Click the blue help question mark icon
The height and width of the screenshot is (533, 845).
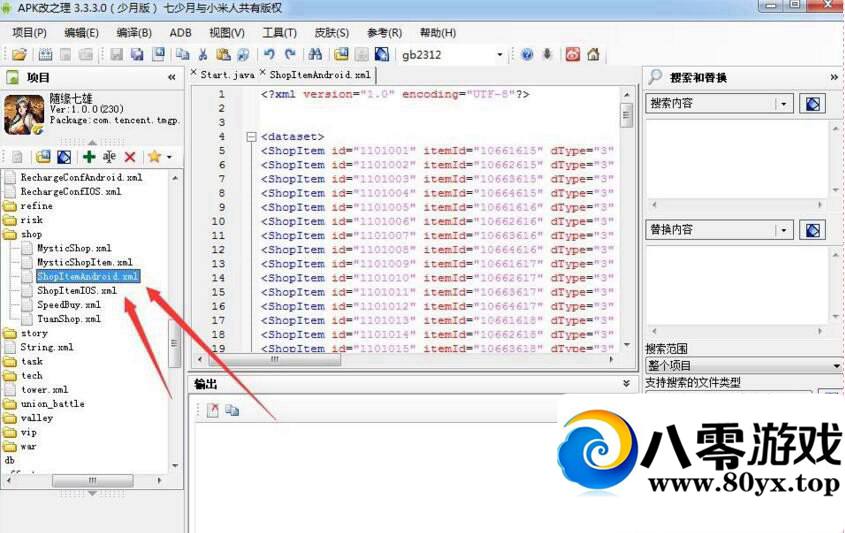coord(527,54)
